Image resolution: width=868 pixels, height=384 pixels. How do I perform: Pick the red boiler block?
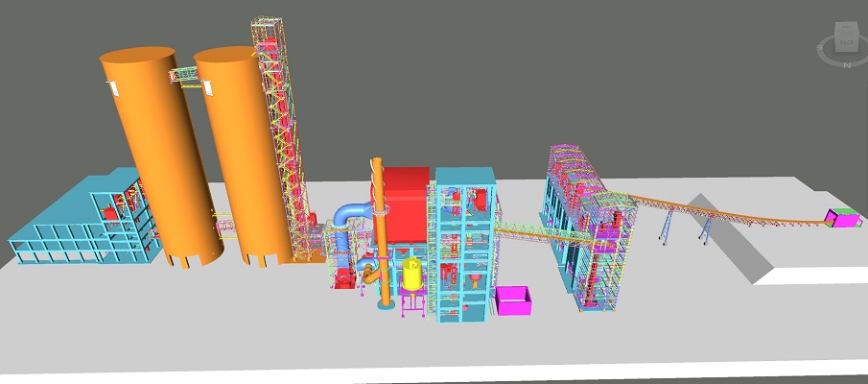tap(407, 192)
